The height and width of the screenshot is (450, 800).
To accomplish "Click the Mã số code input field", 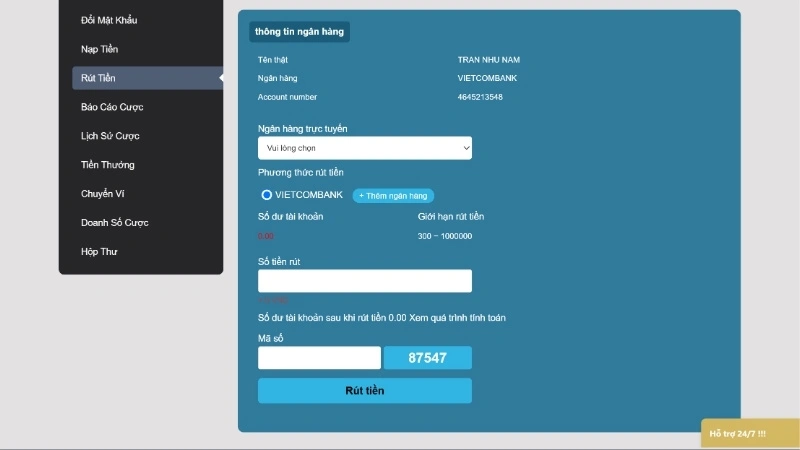I will tap(319, 358).
